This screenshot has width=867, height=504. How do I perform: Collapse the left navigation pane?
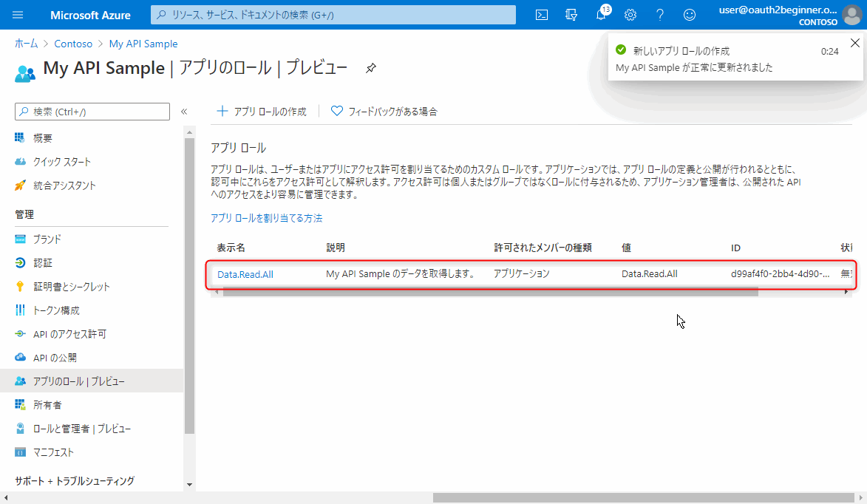[x=184, y=112]
